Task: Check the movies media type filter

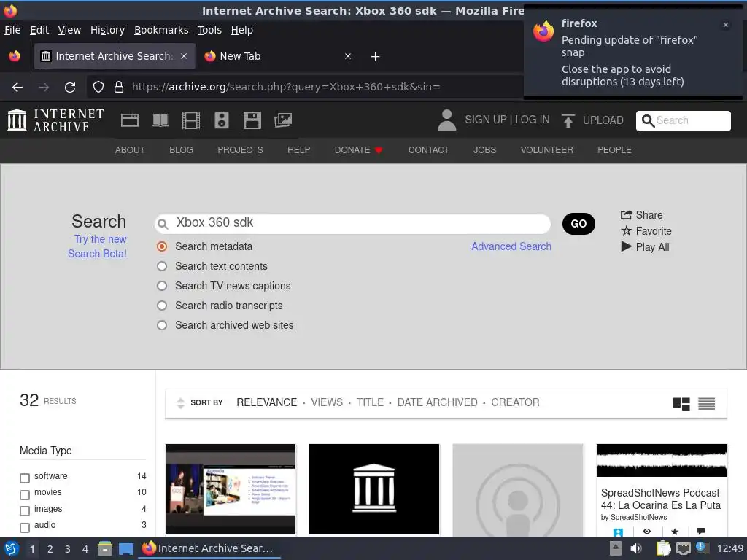Action: point(25,495)
